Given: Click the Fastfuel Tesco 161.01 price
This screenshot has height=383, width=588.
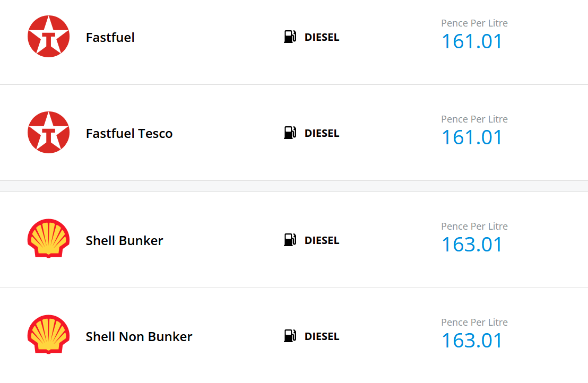Looking at the screenshot, I should [472, 137].
